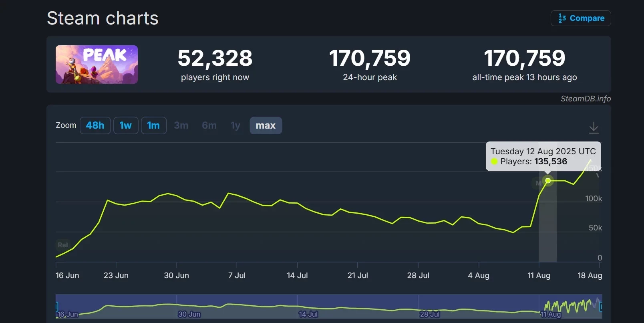Screen dimensions: 644x323
Task: Set chart zoom to 1m
Action: 153,125
